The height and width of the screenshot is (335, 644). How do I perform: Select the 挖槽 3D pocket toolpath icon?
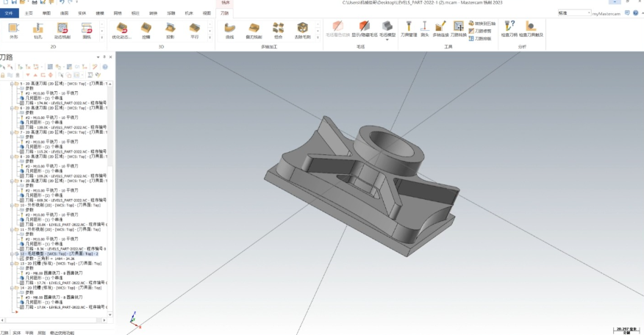(x=146, y=29)
